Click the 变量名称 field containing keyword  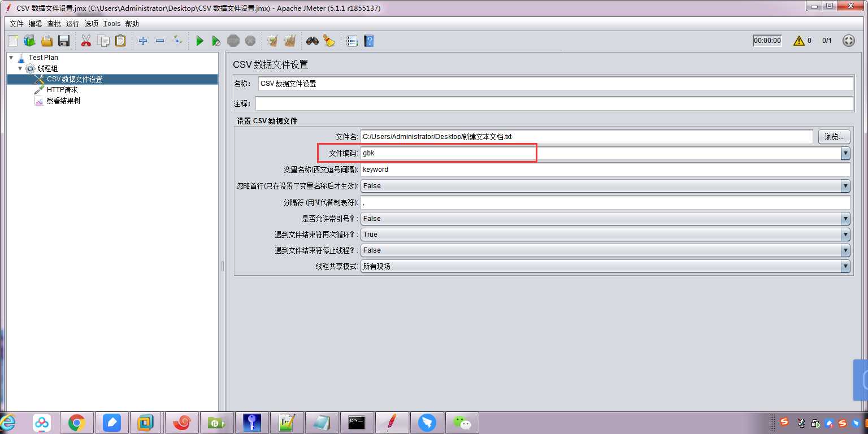coord(605,170)
